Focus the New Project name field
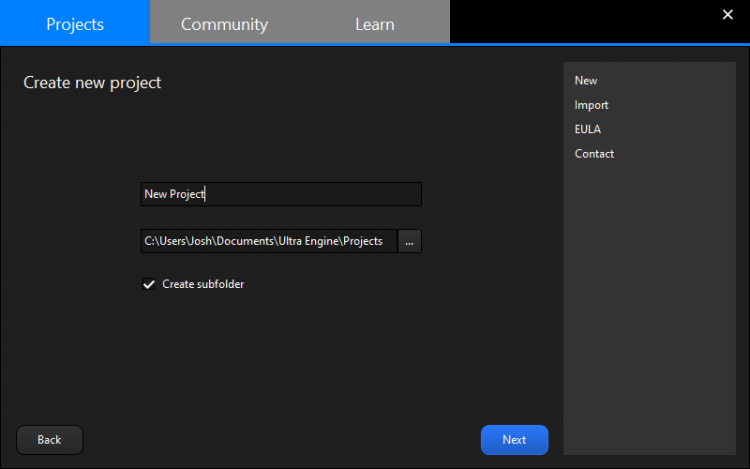The image size is (750, 469). click(280, 194)
